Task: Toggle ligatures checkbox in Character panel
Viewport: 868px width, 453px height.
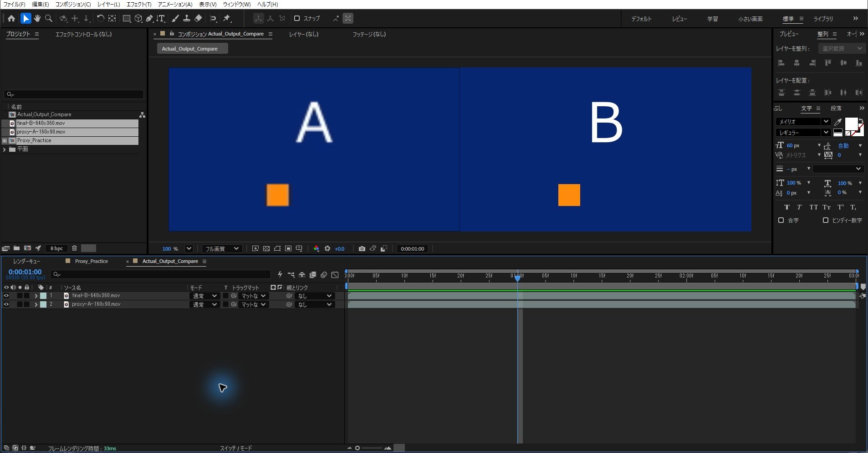Action: [781, 220]
